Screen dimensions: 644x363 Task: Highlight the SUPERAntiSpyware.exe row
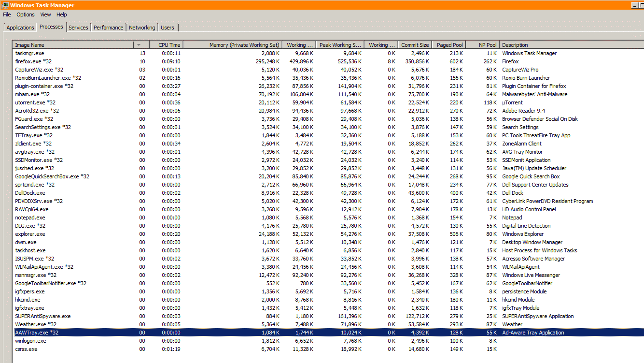point(328,316)
